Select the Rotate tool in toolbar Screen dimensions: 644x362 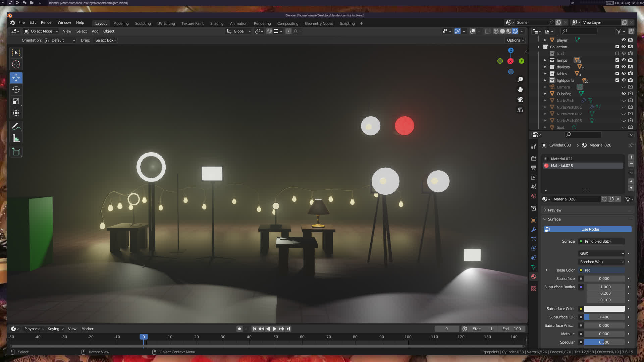[x=16, y=89]
